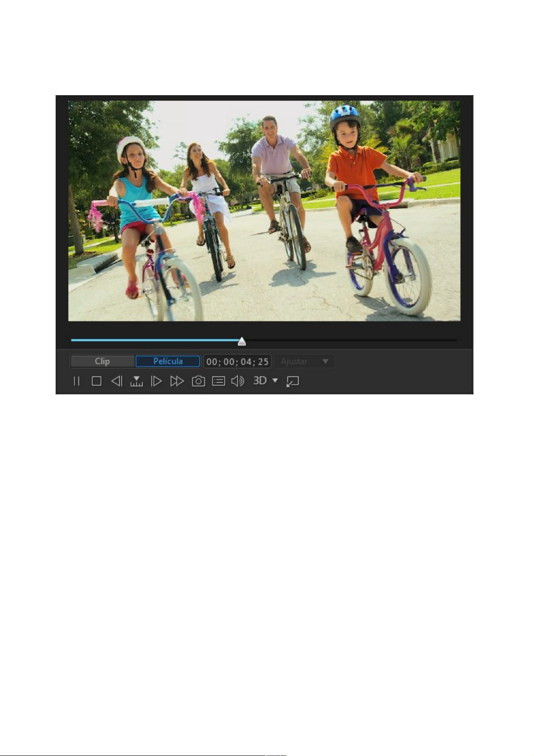Click the unplayed part of the seek bar
Screen dimensions: 534x756
pyautogui.click(x=352, y=340)
